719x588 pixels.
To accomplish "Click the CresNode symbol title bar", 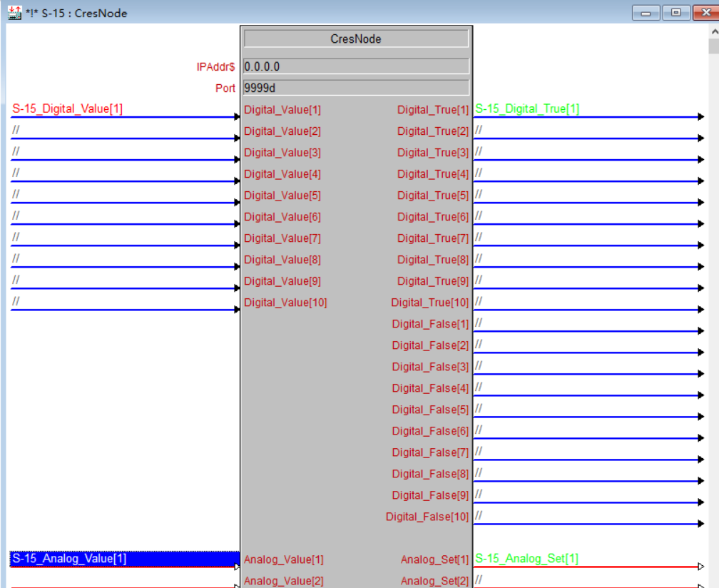I will point(356,39).
